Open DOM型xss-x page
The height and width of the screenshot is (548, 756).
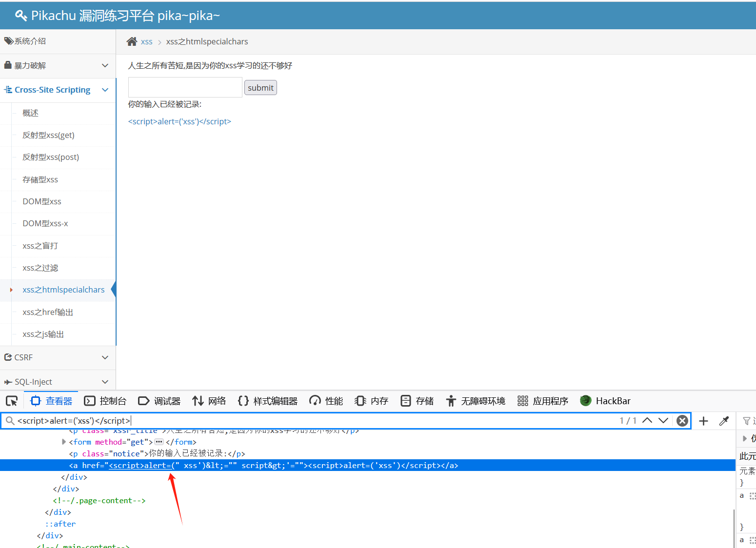pos(45,223)
